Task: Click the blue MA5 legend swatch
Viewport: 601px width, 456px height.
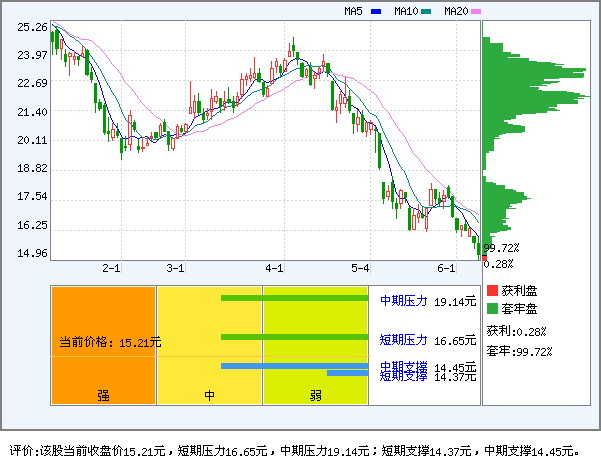Action: [x=376, y=12]
